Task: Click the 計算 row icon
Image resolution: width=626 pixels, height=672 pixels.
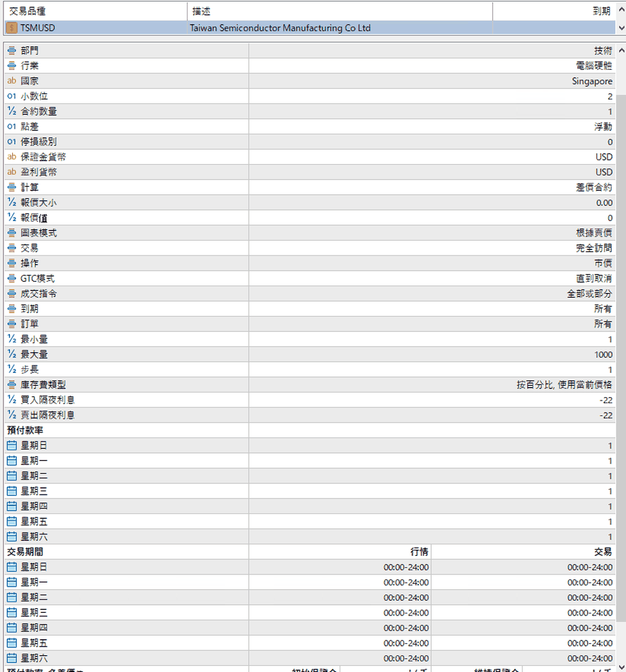Action: [11, 187]
